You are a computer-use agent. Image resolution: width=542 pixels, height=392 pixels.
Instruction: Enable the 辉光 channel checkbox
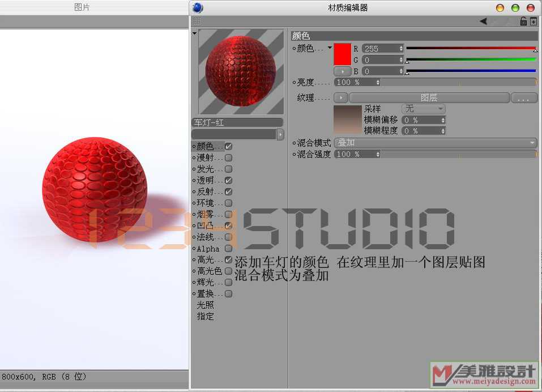[228, 283]
